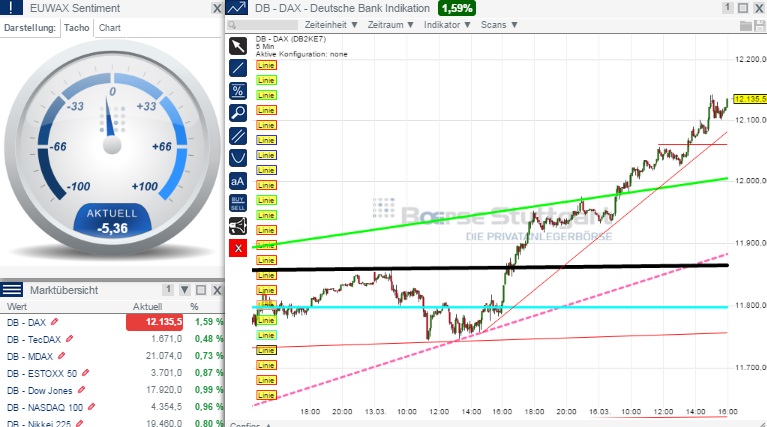
Task: Click the Aktuell column header
Action: coord(147,307)
